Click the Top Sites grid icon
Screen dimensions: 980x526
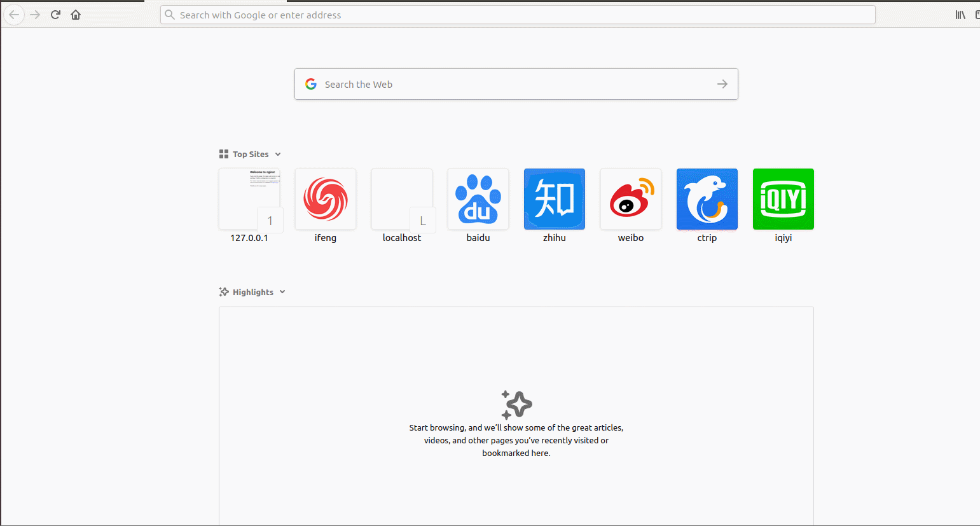224,154
